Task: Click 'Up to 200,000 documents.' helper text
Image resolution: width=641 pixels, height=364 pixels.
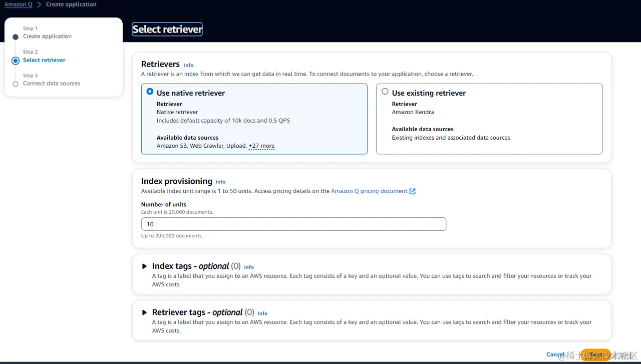Action: coord(172,236)
